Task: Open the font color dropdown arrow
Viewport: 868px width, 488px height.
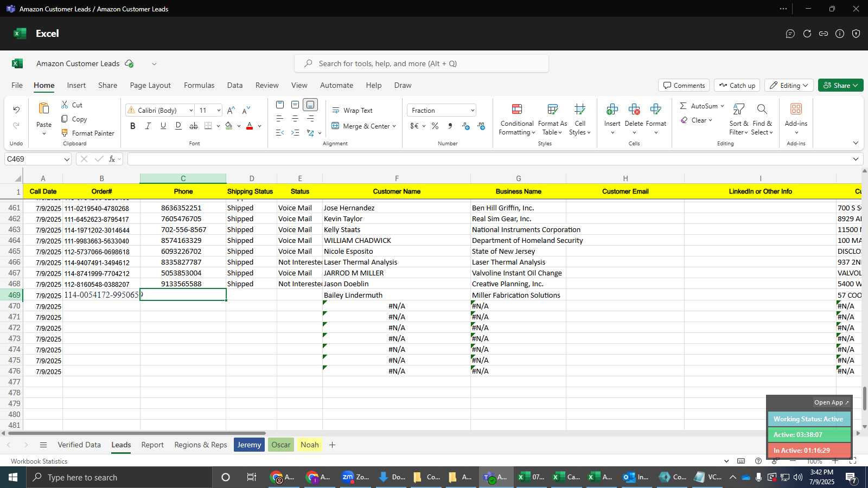Action: [260, 126]
